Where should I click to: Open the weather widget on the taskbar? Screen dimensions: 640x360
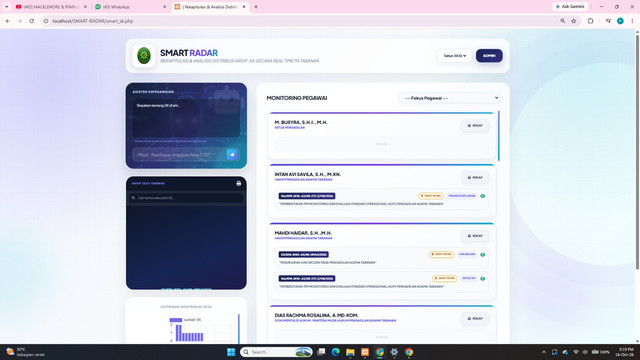[x=25, y=352]
